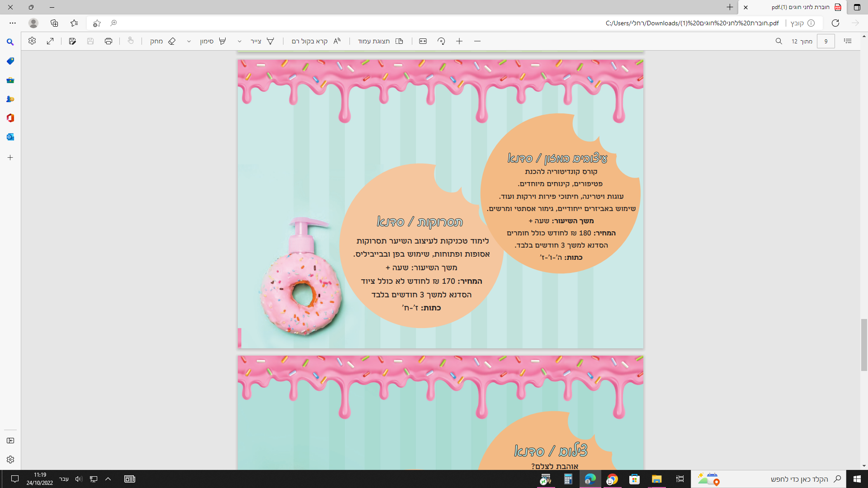Open Chrome from the Windows taskbar
Screen dimensions: 868x488
[612, 479]
